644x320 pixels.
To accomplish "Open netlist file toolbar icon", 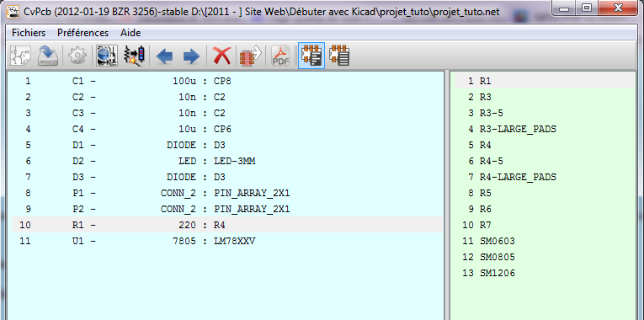I will [20, 56].
